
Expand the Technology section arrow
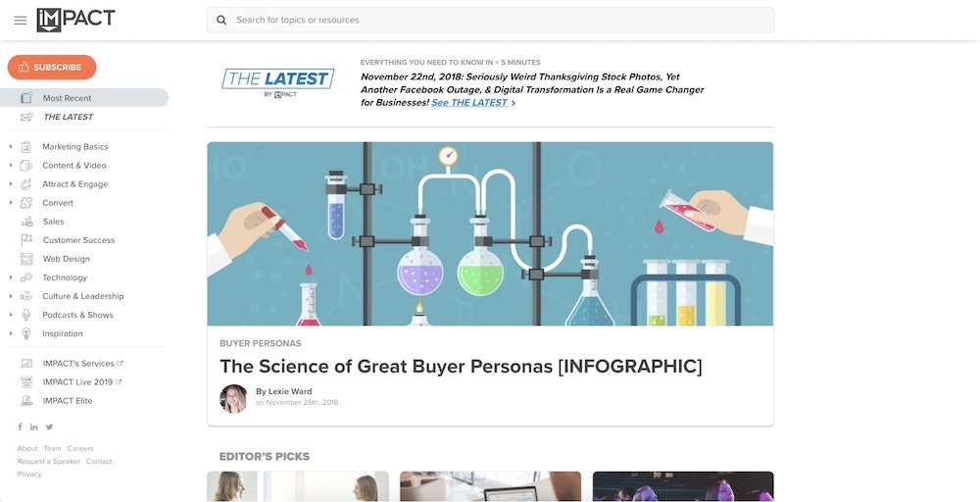[x=11, y=277]
